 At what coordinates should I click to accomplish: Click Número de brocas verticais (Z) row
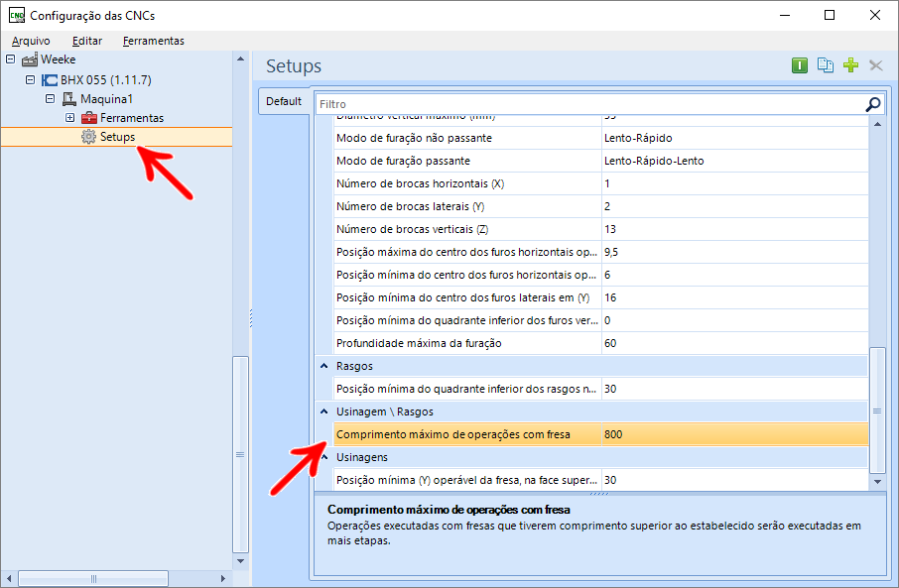[x=601, y=229]
